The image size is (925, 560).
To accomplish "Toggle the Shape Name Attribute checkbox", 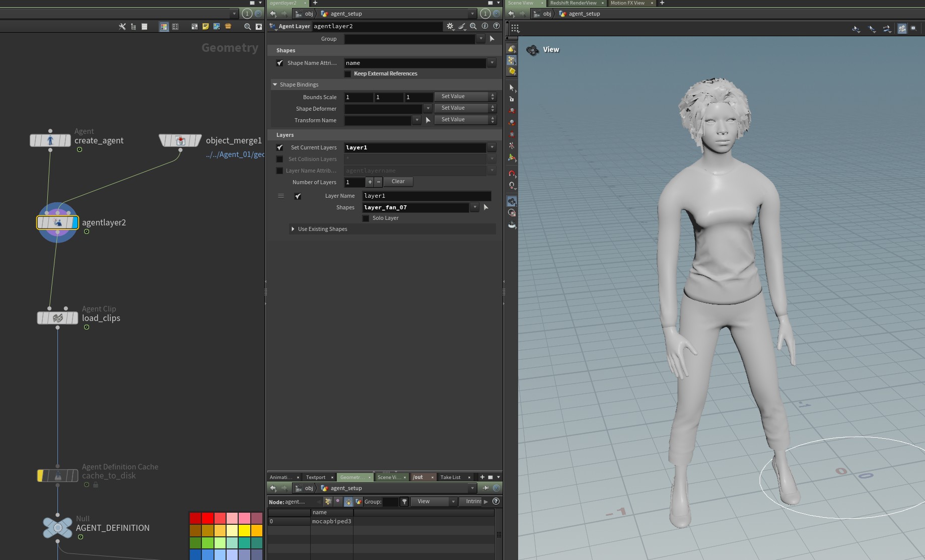I will pyautogui.click(x=280, y=63).
